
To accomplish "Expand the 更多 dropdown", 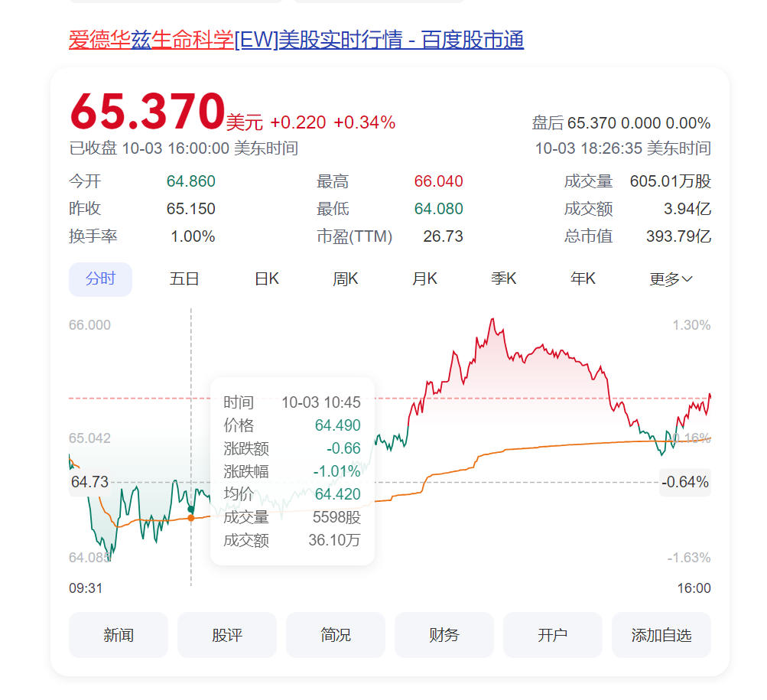I will pos(671,279).
